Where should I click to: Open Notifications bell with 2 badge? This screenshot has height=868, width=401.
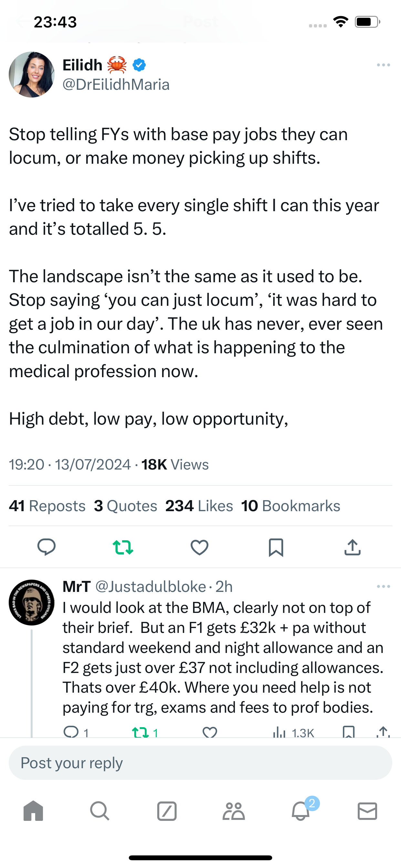pos(301,811)
